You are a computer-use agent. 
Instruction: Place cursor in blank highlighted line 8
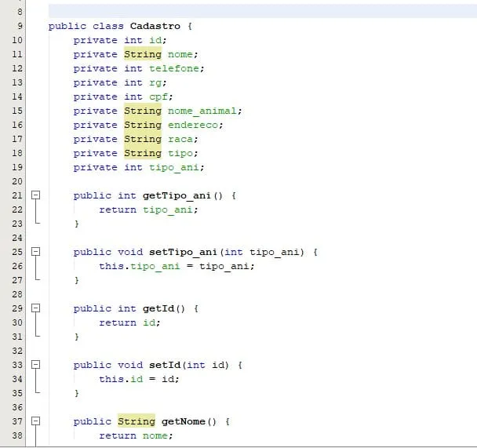263,11
